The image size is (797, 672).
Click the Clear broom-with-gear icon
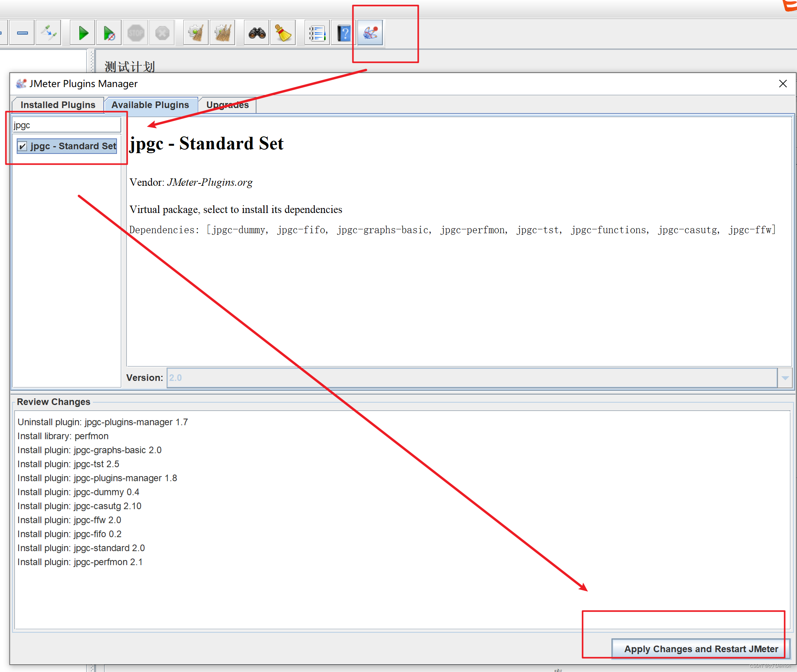pyautogui.click(x=196, y=33)
